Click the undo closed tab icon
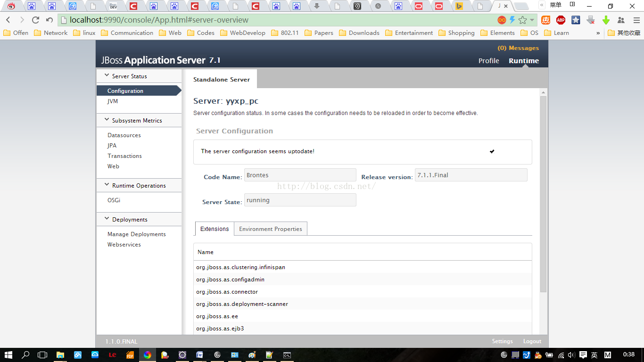Image resolution: width=644 pixels, height=362 pixels. tap(49, 20)
